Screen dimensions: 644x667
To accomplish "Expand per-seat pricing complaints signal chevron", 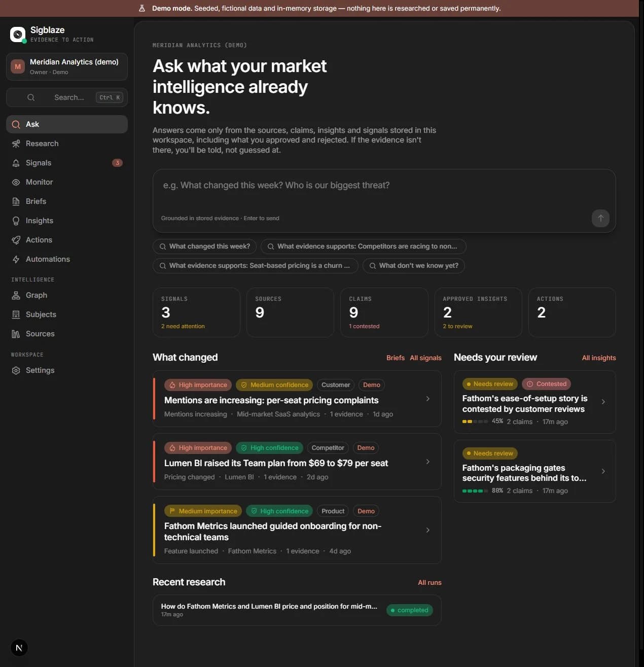I will coord(428,399).
